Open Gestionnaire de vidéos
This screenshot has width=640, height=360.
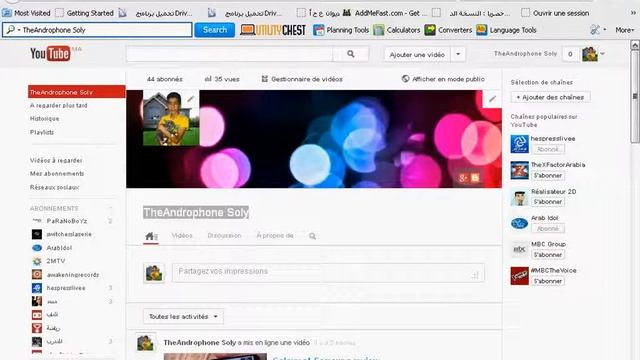point(302,79)
